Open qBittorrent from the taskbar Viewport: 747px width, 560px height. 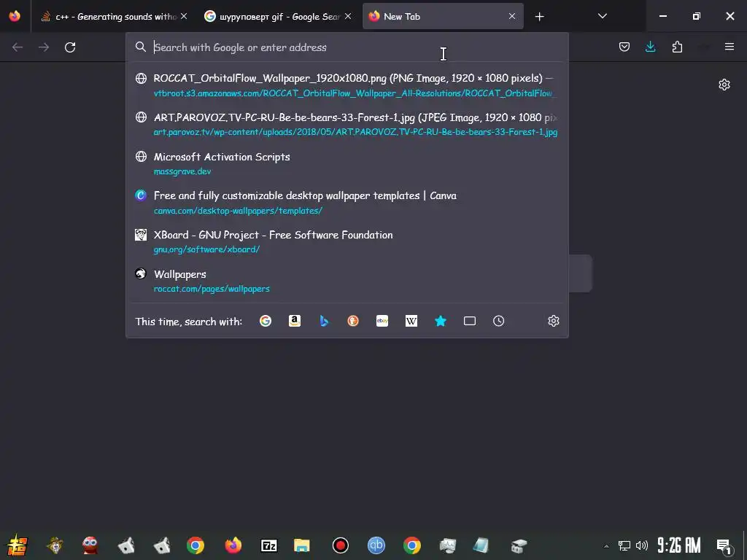(376, 545)
